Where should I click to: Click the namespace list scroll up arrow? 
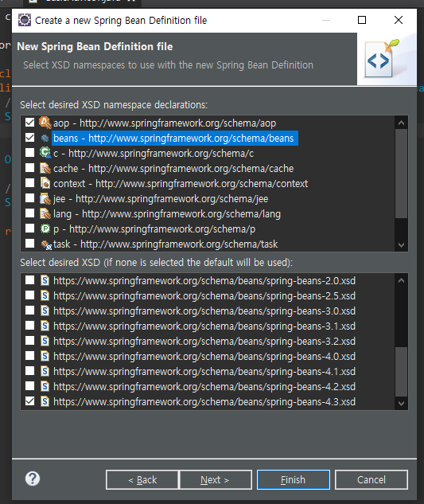tap(401, 123)
